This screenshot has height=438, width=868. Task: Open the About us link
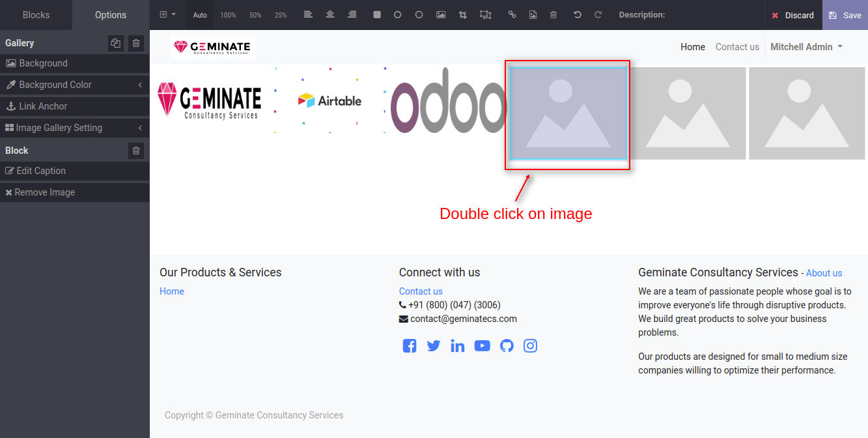tap(824, 273)
